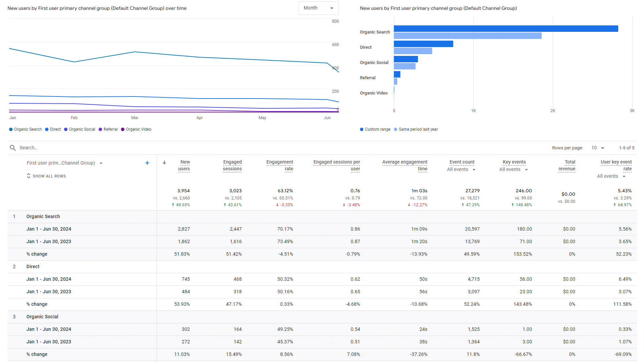
Task: Click Same period last year legend dot
Action: pos(396,129)
